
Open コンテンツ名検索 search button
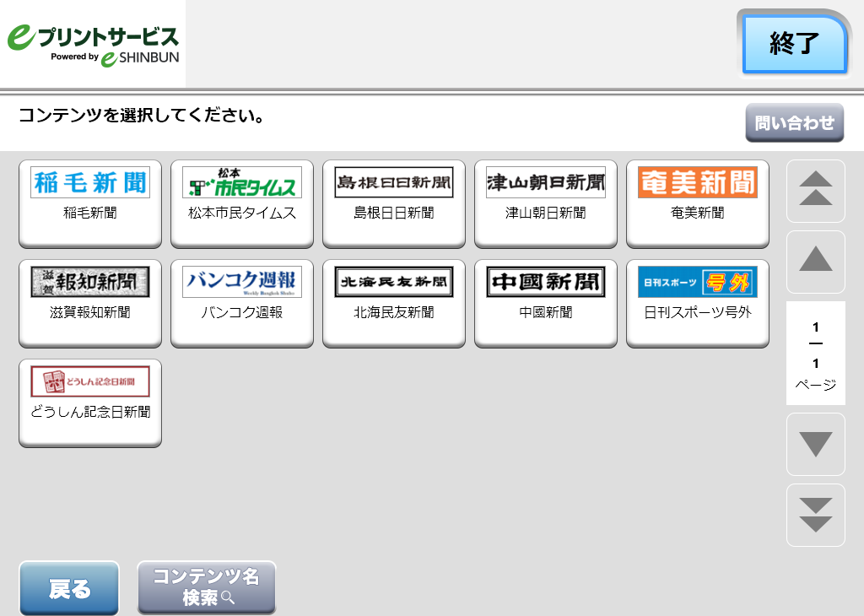coord(207,587)
